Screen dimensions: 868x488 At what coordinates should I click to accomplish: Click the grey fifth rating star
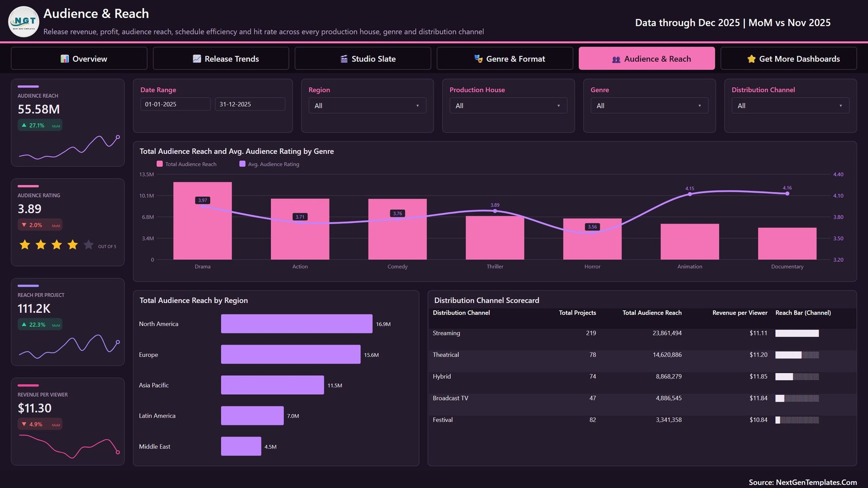(x=88, y=245)
